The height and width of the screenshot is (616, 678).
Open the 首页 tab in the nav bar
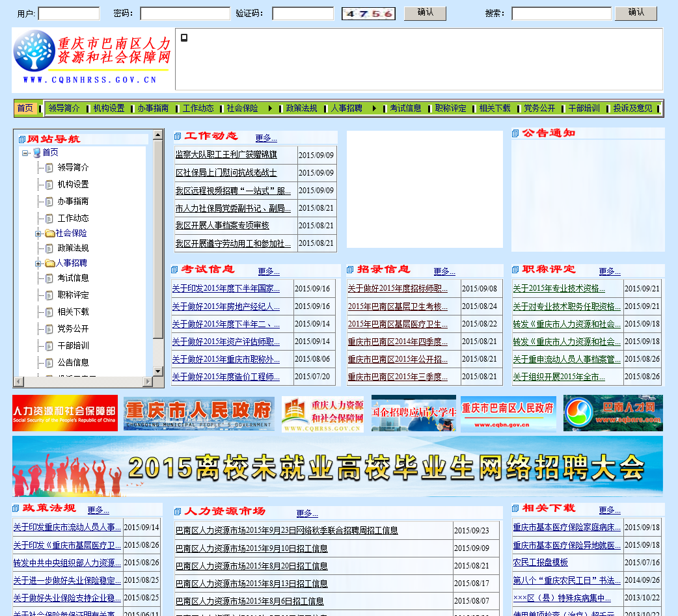(x=25, y=108)
